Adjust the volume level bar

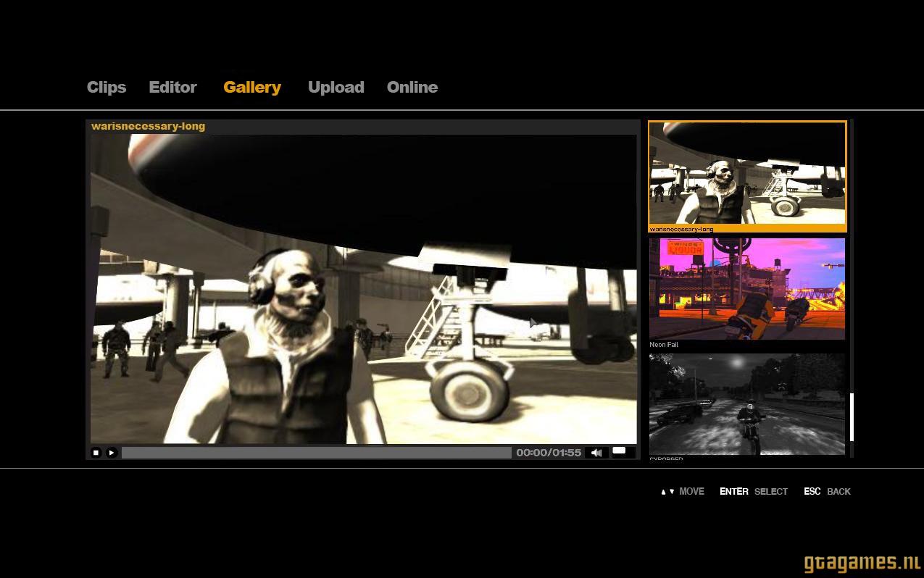click(623, 452)
